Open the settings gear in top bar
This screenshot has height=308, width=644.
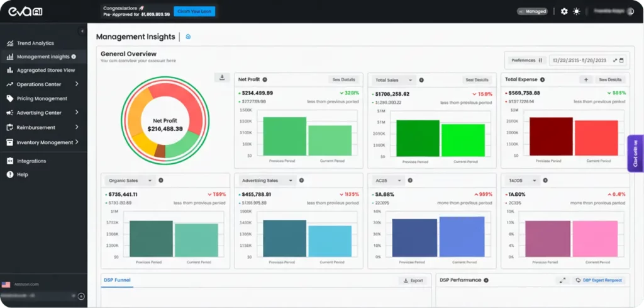(x=564, y=11)
